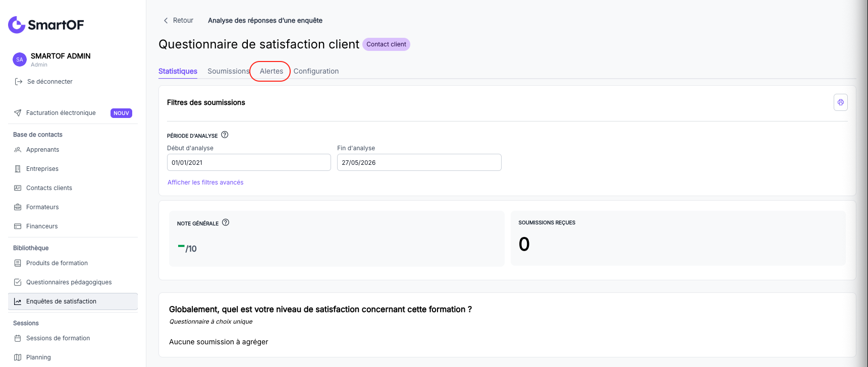This screenshot has height=367, width=868.
Task: Click the back chevron beside Retour
Action: 166,21
